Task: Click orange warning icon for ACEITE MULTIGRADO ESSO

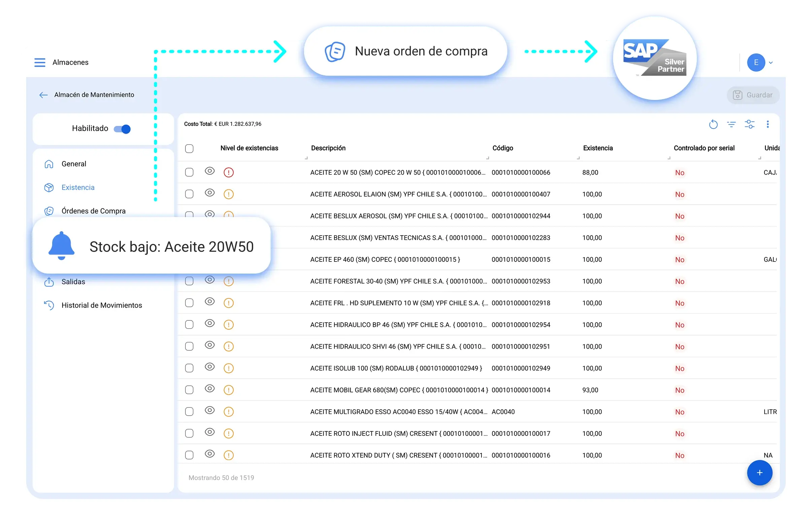Action: pos(228,412)
